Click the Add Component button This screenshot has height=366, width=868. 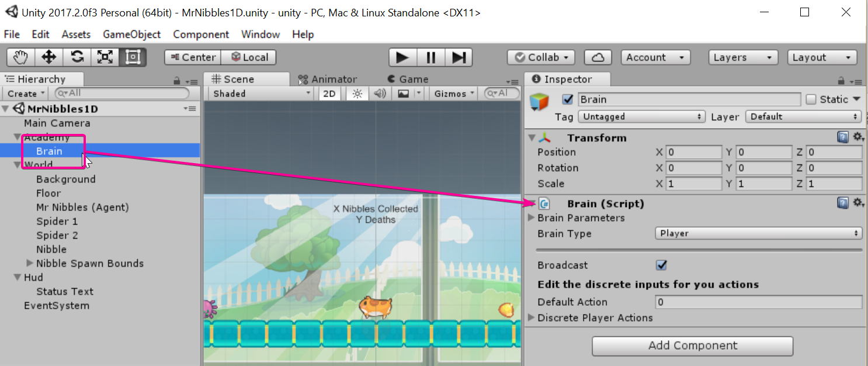692,346
